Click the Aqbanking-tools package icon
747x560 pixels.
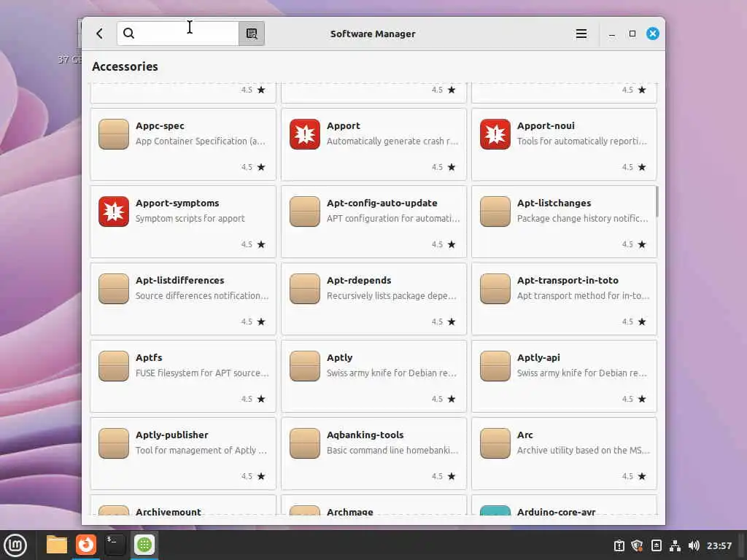click(x=305, y=443)
